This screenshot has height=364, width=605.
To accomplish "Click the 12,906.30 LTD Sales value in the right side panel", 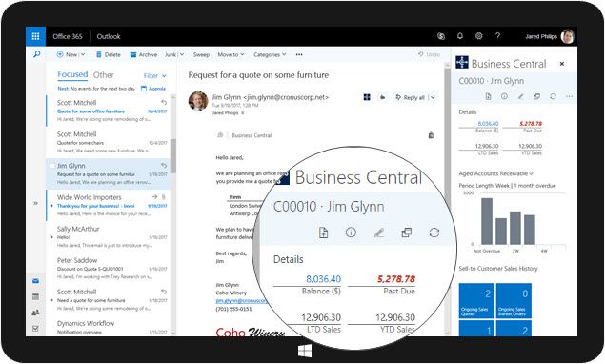I will coord(487,146).
